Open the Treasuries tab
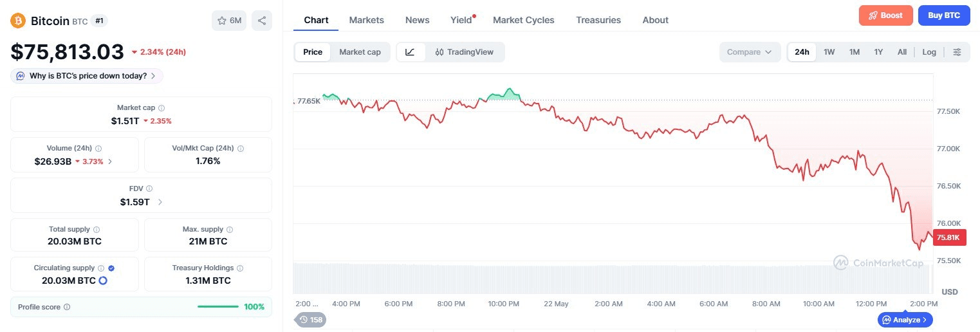This screenshot has height=332, width=980. (598, 20)
